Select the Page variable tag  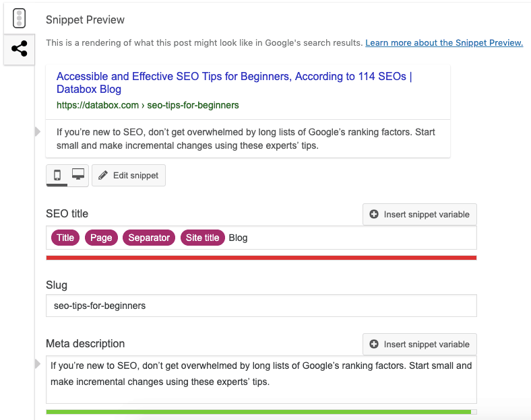[x=101, y=238]
